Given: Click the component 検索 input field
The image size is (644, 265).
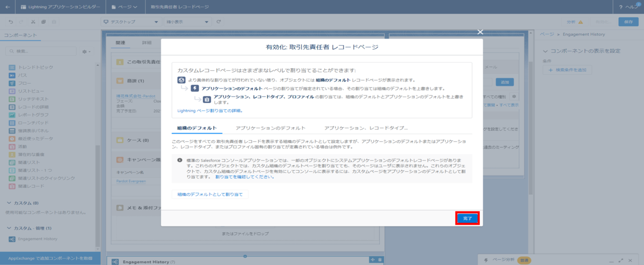Looking at the screenshot, I should (41, 51).
